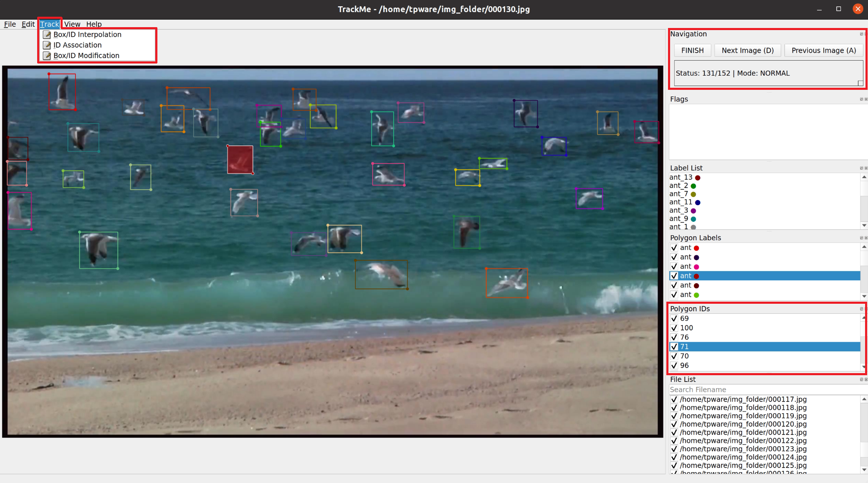
Task: Uncheck polygon ID 69
Action: [x=674, y=318]
